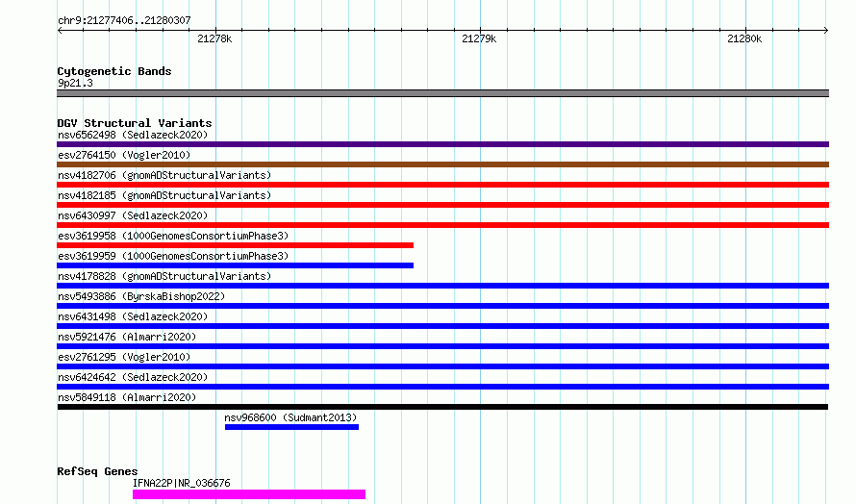Screen dimensions: 856x504
Task: Click the nsv5849118 (Almarri2020) label
Action: point(127,397)
